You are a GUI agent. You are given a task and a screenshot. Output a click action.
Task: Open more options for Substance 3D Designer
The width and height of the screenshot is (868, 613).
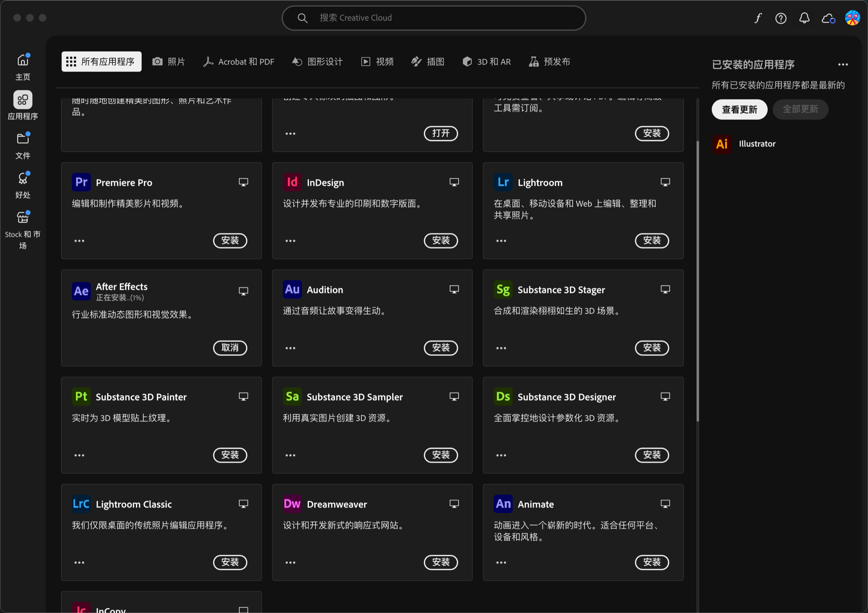501,455
